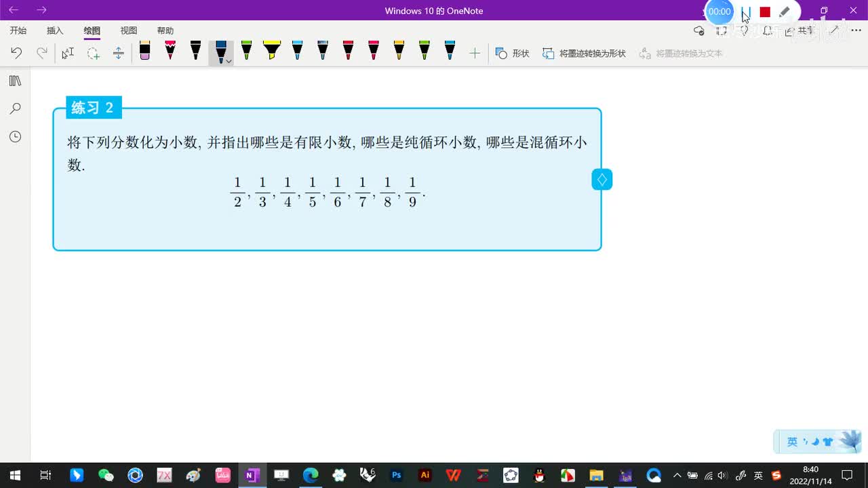Open WPS Office from the taskbar

point(454,475)
